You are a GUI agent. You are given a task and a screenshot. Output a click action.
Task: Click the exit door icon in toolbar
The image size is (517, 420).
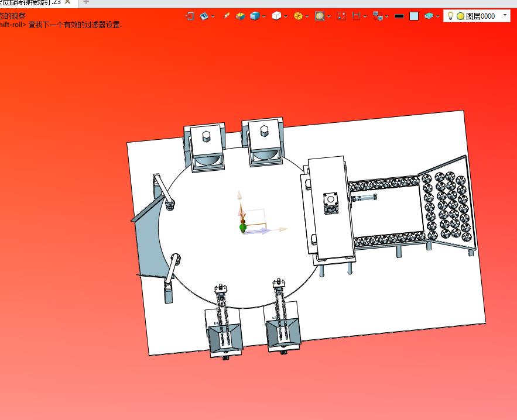coord(190,16)
